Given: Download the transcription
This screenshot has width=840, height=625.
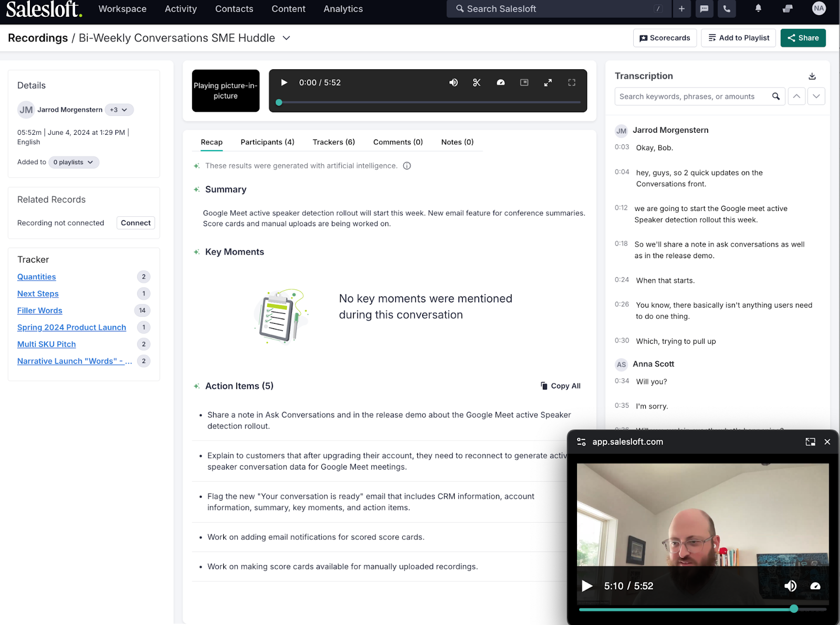Looking at the screenshot, I should pyautogui.click(x=812, y=76).
